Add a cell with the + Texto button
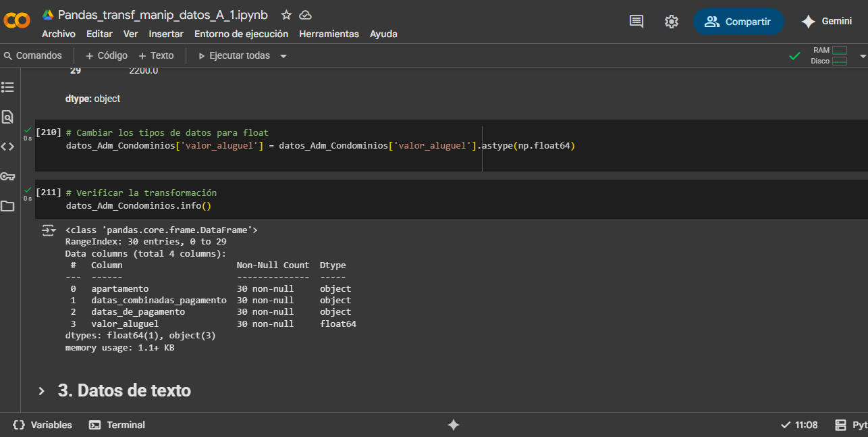This screenshot has width=868, height=437. [156, 55]
